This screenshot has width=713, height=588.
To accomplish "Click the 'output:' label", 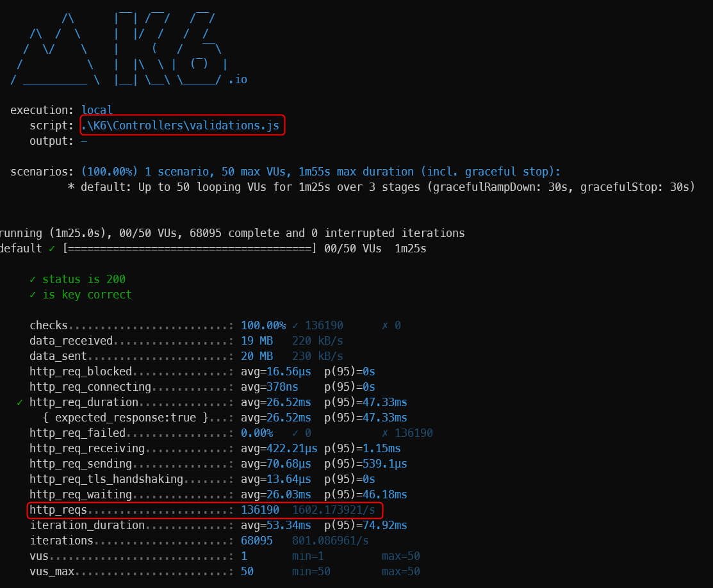I will (51, 141).
